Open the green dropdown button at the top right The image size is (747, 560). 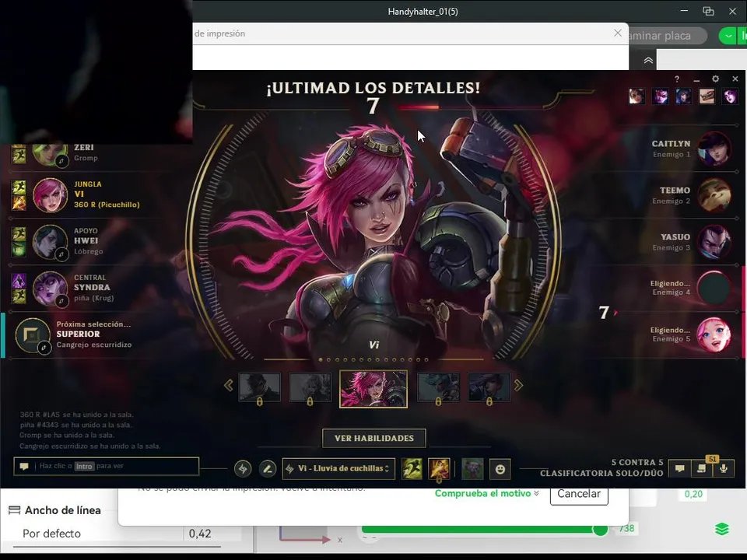coord(728,36)
